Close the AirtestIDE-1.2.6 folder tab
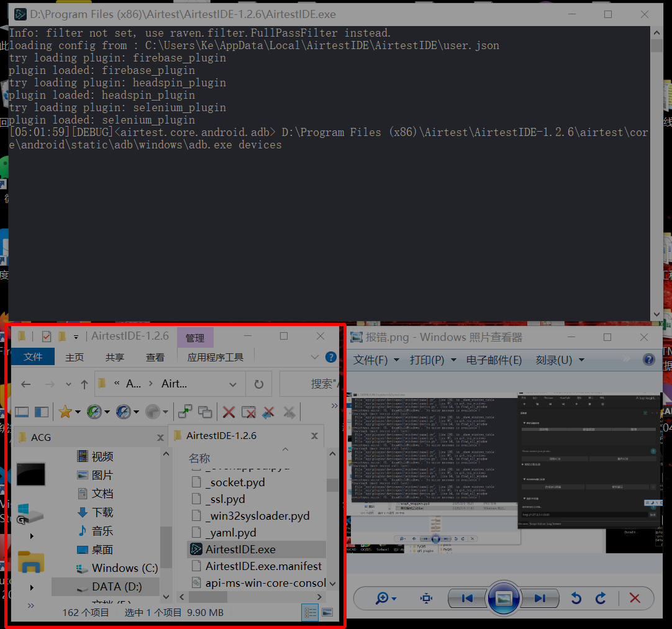The width and height of the screenshot is (672, 629). pos(314,436)
